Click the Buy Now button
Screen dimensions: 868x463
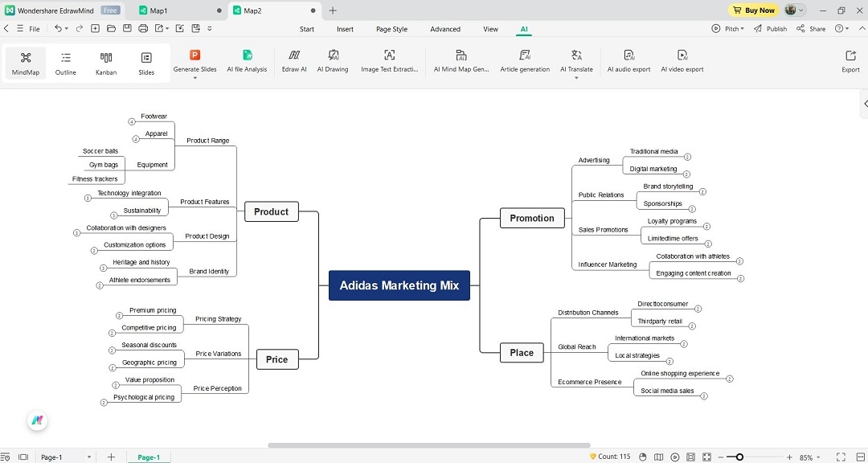tap(753, 10)
